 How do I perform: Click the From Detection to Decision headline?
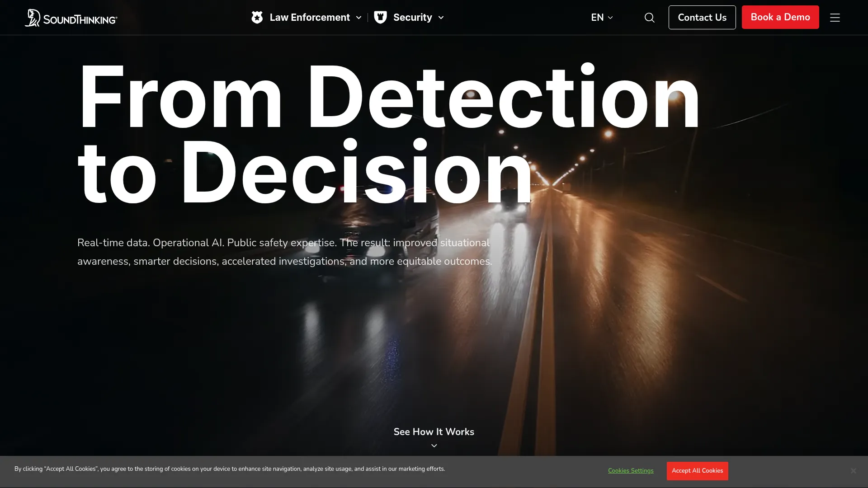tap(389, 134)
